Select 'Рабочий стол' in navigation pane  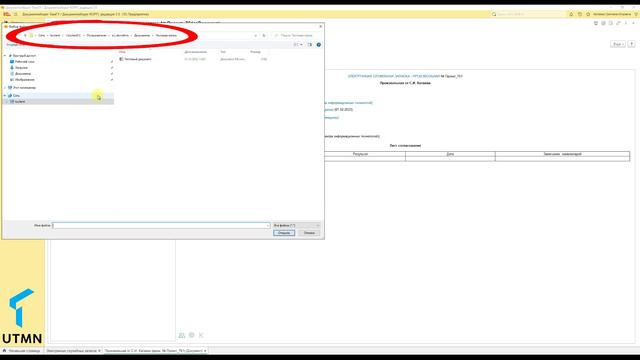pos(24,62)
